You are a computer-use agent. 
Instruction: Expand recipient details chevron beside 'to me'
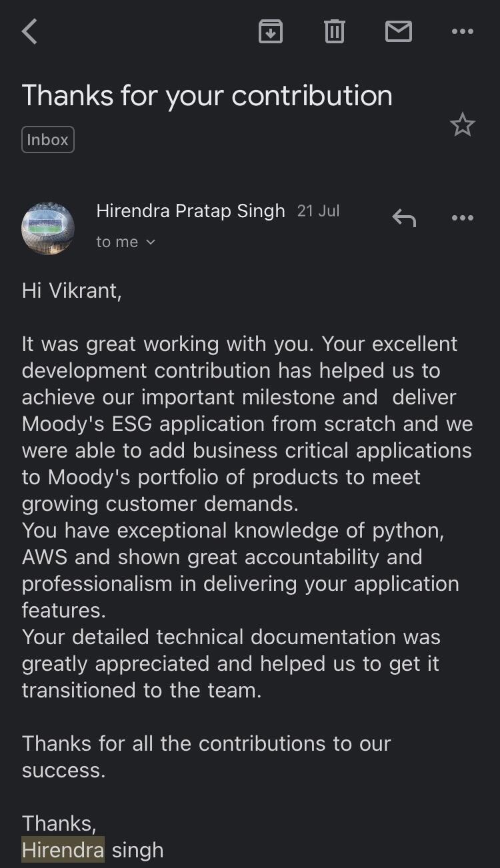[x=150, y=242]
